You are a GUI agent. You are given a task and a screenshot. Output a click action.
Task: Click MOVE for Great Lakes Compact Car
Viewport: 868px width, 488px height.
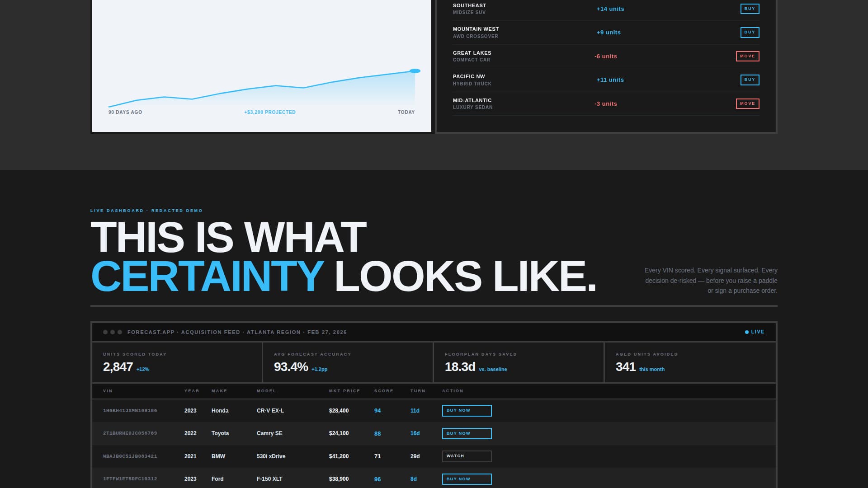pos(748,56)
